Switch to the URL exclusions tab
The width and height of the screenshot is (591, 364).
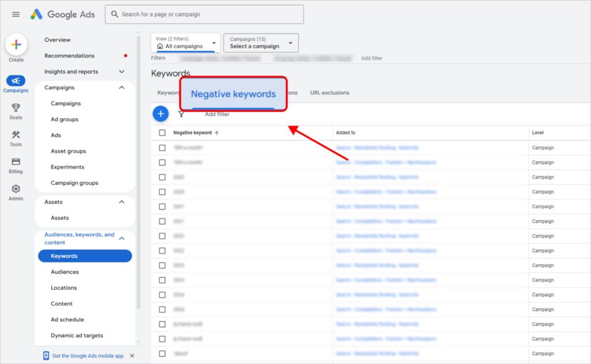pos(330,93)
